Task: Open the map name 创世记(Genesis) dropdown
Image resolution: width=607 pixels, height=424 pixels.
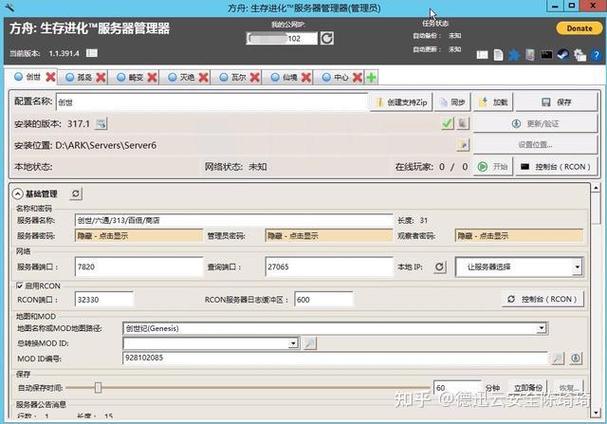Action: pyautogui.click(x=541, y=328)
